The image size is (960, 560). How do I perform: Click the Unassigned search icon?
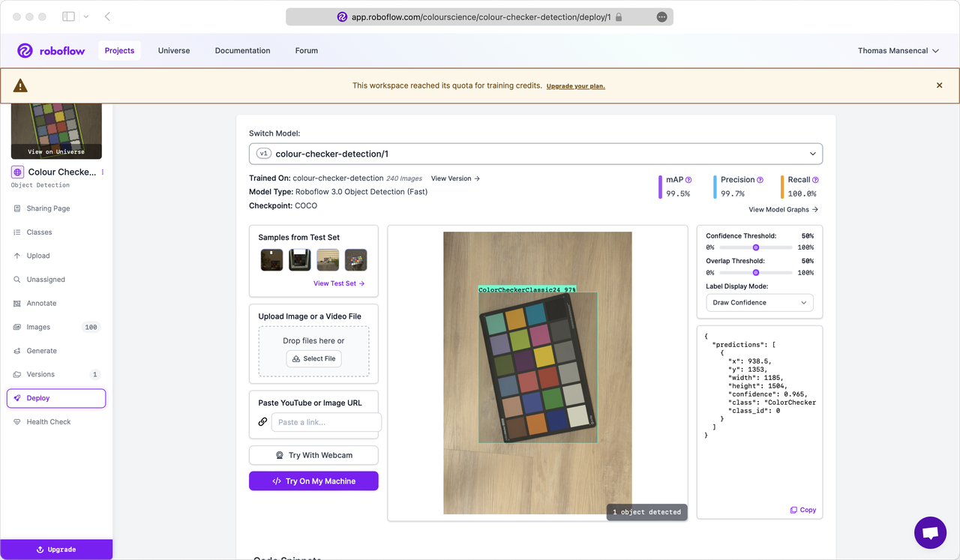17,280
